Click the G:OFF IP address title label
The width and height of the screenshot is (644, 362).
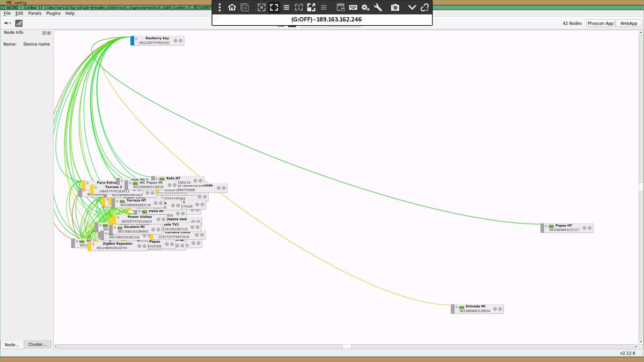coord(326,19)
